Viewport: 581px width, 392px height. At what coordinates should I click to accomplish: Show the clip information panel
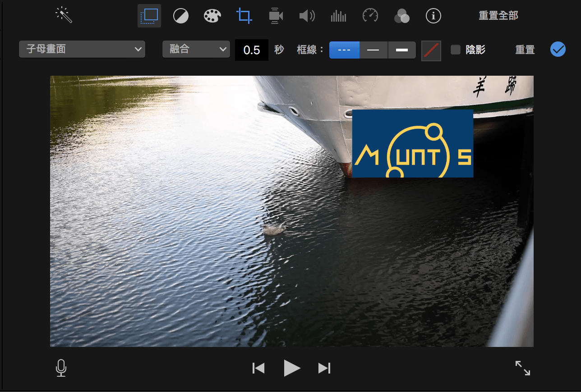pos(433,16)
